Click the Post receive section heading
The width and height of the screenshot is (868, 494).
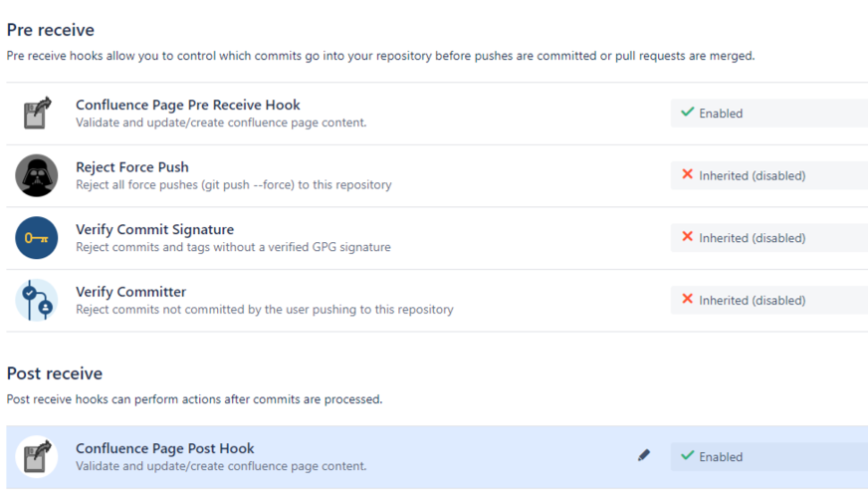(55, 373)
